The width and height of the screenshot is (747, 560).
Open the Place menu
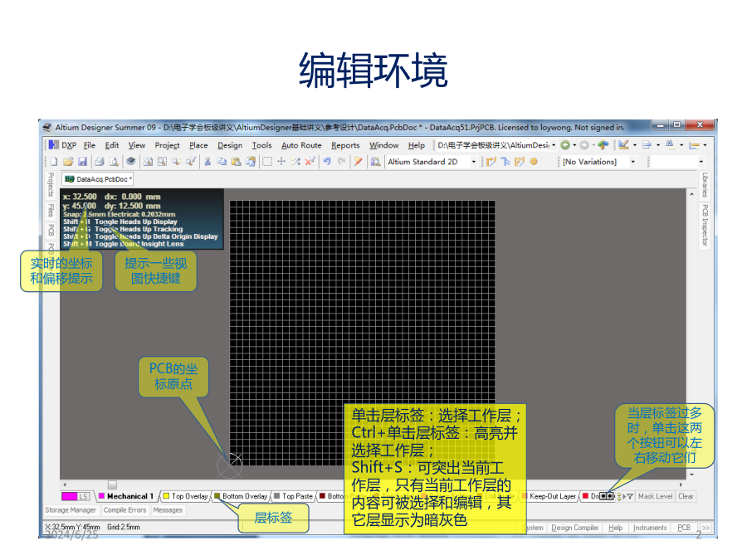click(x=198, y=145)
